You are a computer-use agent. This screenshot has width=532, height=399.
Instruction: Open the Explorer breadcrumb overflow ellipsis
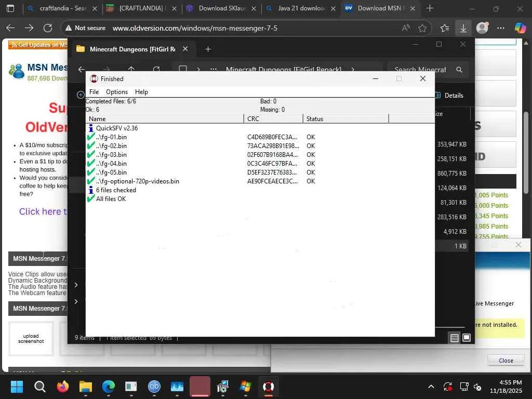click(x=213, y=70)
